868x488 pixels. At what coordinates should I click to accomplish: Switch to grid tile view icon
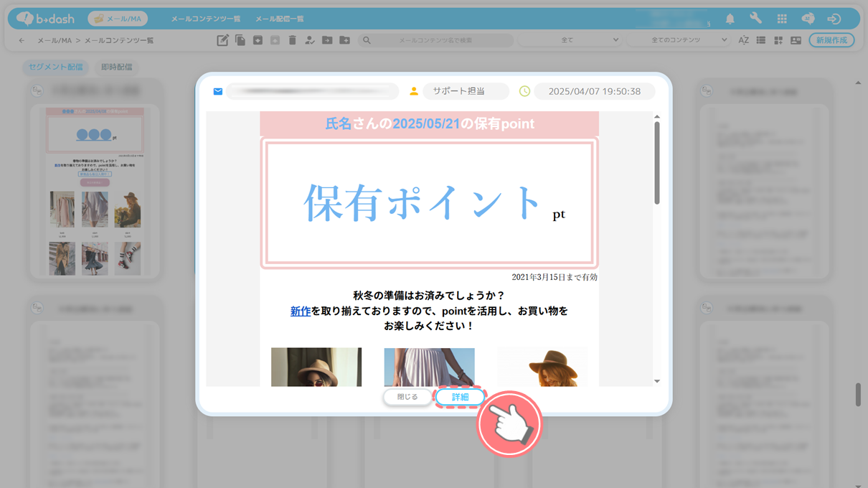[778, 40]
